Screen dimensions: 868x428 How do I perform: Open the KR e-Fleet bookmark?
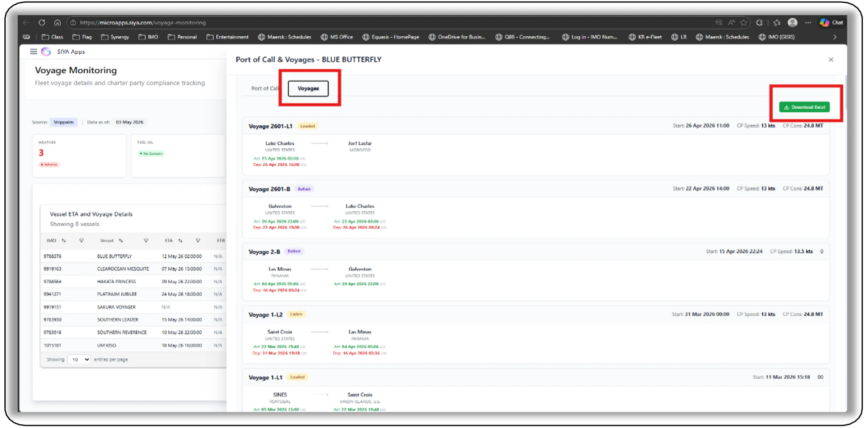645,37
